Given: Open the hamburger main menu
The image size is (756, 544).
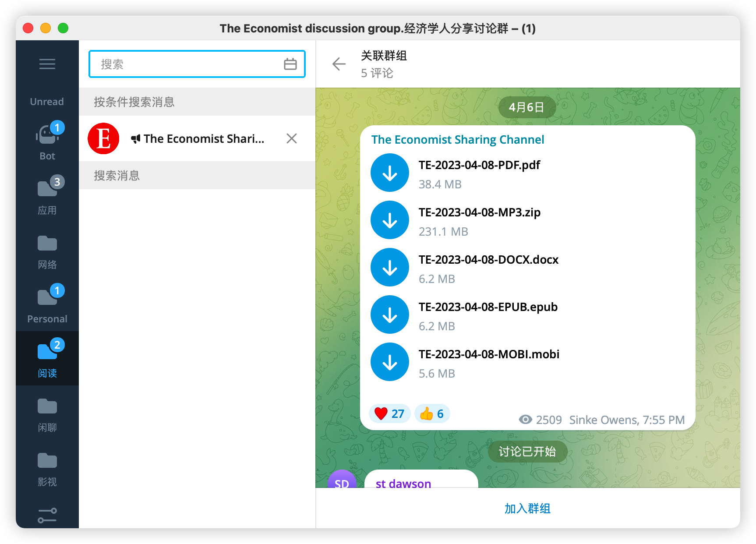Looking at the screenshot, I should click(47, 64).
